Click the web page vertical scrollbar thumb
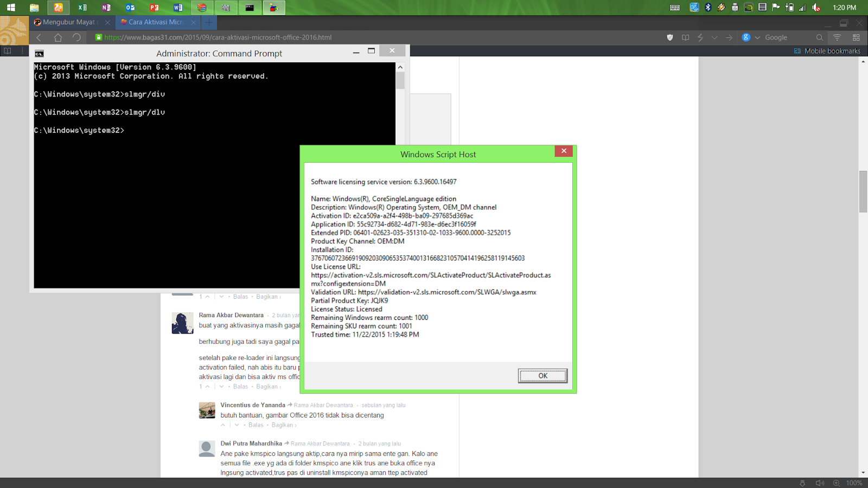This screenshot has height=488, width=868. 863,191
